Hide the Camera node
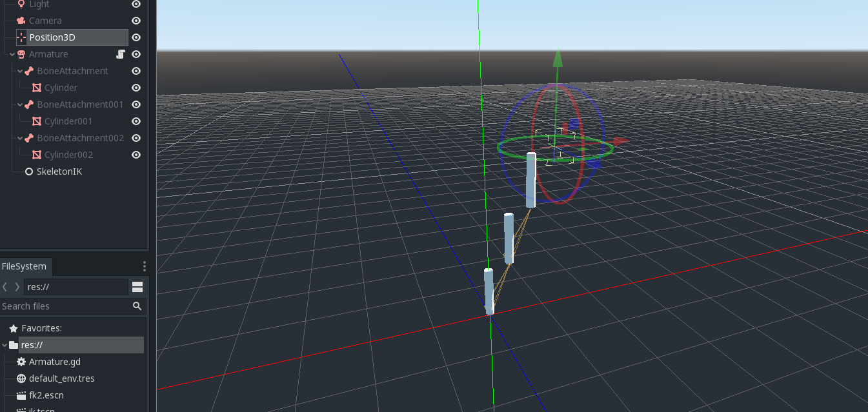Viewport: 868px width, 412px height. (136, 20)
